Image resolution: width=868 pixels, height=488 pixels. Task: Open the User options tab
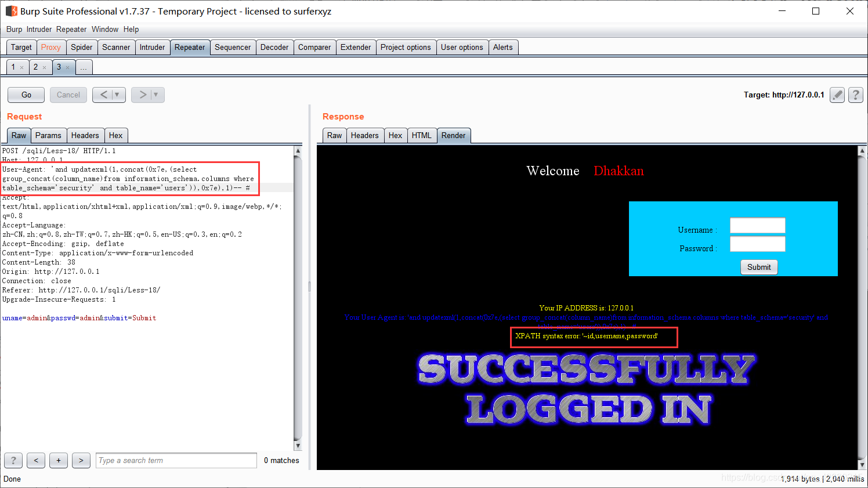[462, 47]
